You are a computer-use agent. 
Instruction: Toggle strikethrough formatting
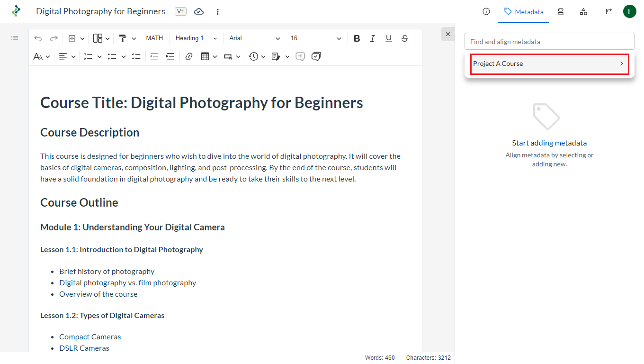click(x=404, y=38)
